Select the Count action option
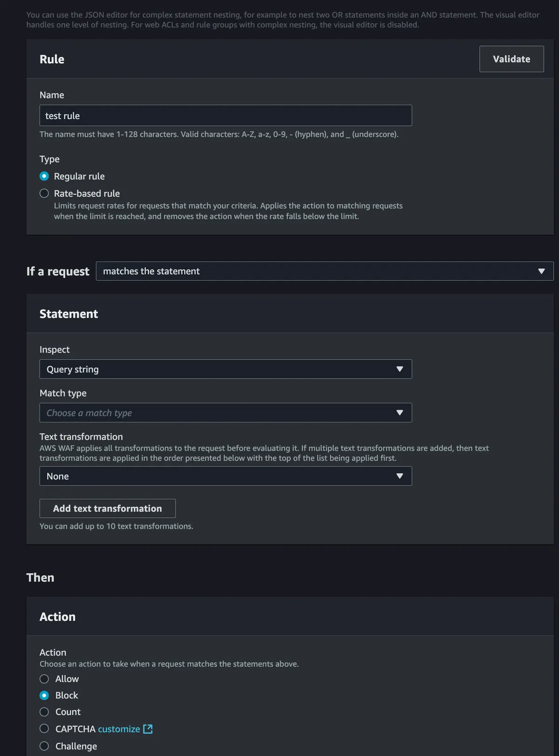 pos(44,712)
